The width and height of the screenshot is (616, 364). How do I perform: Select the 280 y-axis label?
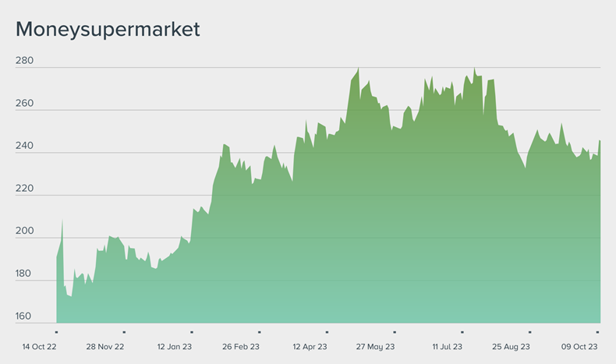click(x=24, y=61)
